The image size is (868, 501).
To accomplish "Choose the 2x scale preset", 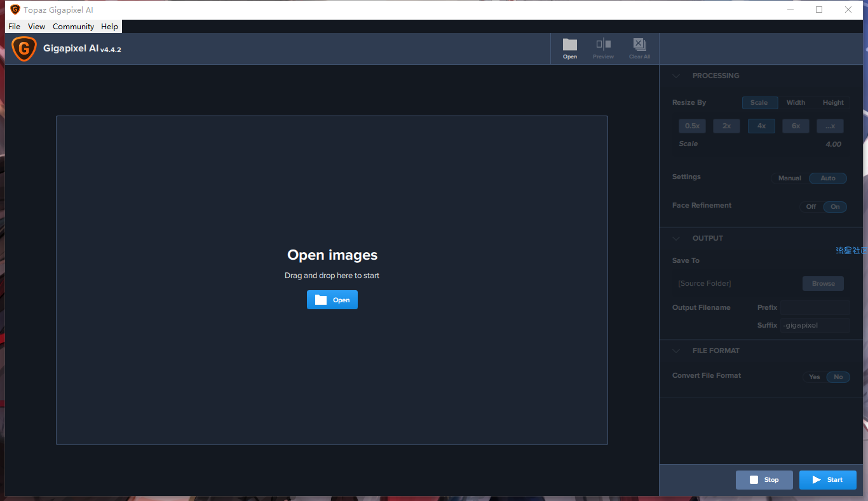I will (x=726, y=126).
